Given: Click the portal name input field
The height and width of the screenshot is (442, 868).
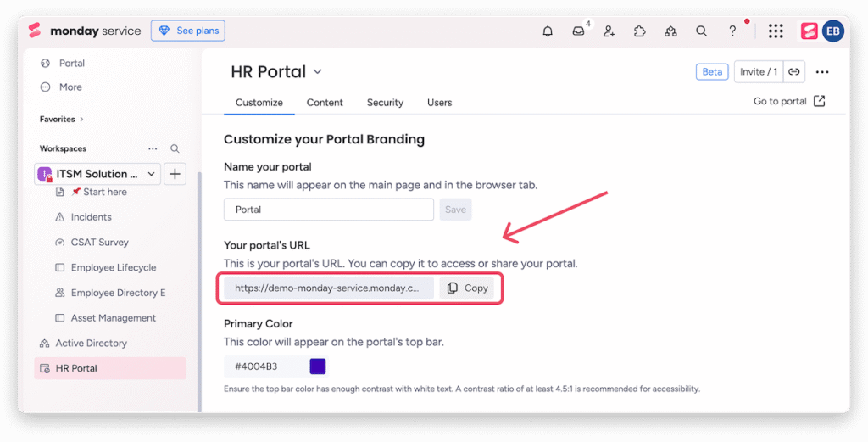Looking at the screenshot, I should (329, 210).
